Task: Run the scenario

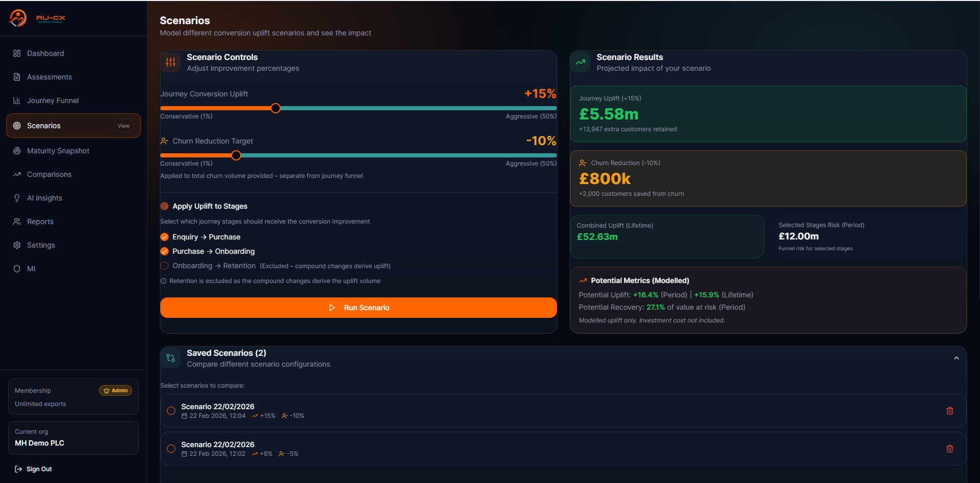Action: [358, 308]
